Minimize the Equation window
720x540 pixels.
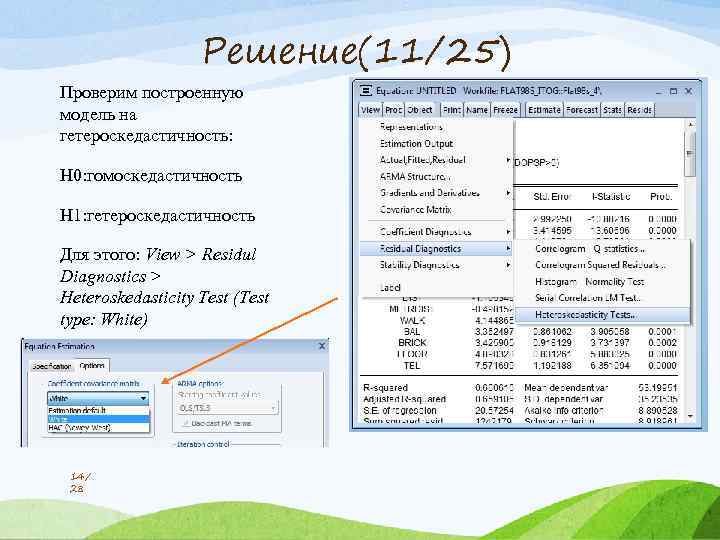pos(659,91)
